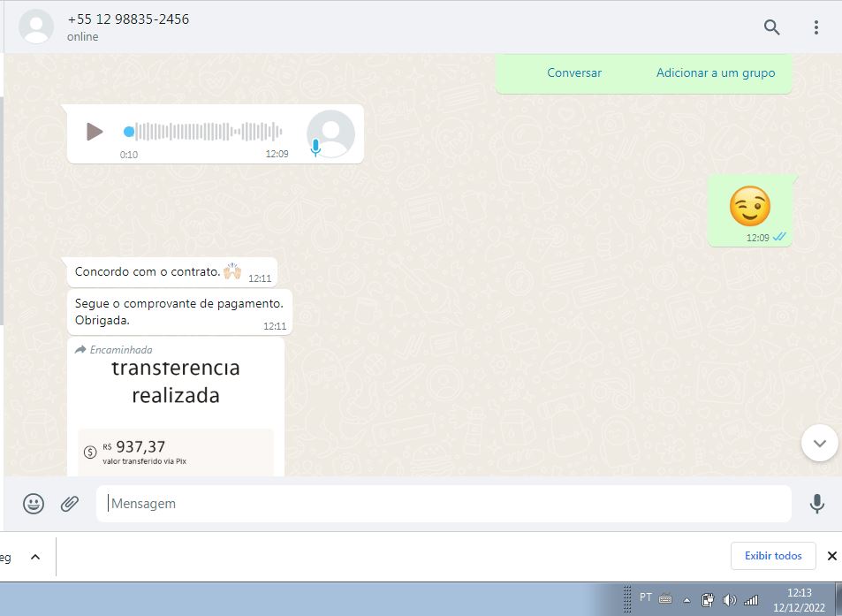Click the online status text

click(x=83, y=36)
